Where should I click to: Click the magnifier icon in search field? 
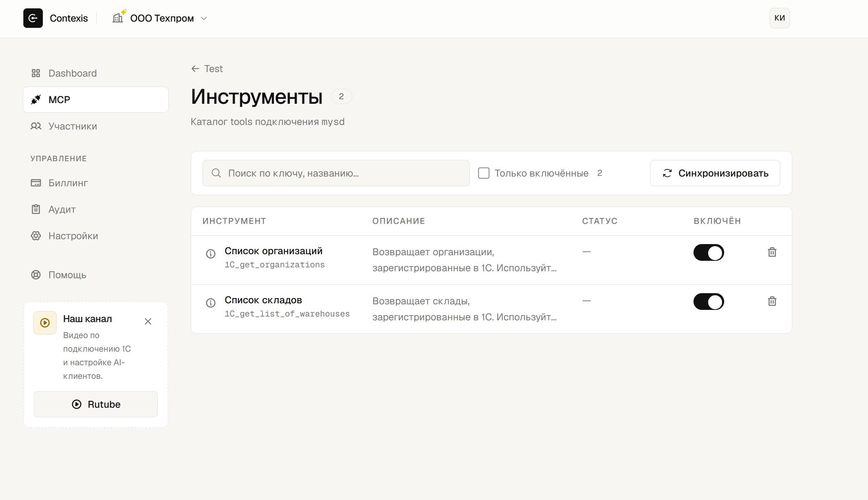coord(216,173)
